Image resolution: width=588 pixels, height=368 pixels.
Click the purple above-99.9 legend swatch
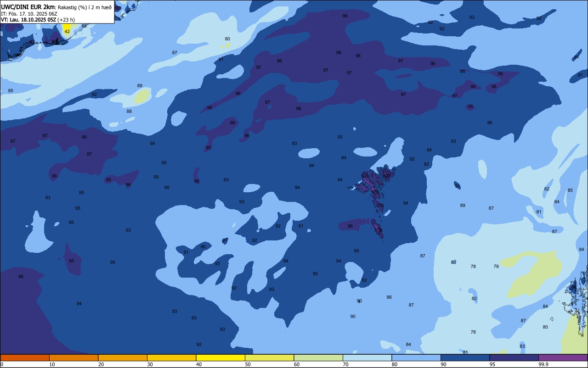(x=563, y=357)
